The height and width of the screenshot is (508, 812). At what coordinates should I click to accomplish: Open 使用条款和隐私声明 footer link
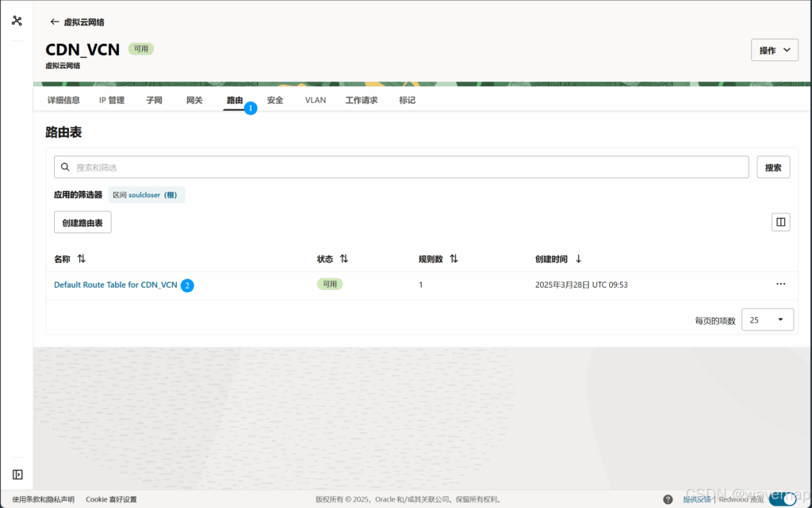(x=43, y=499)
